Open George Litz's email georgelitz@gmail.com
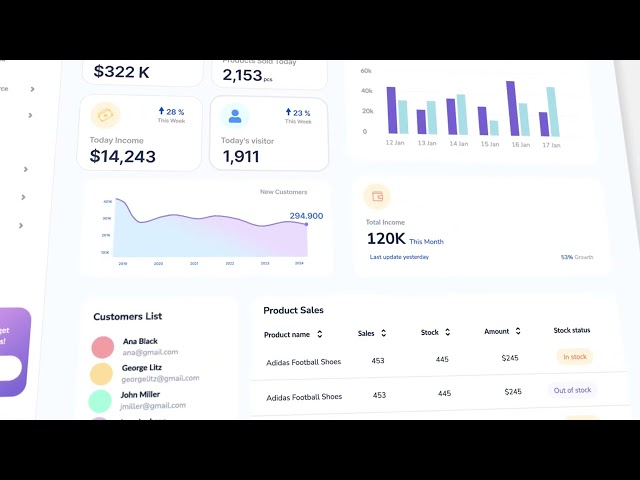The image size is (640, 480). pos(160,378)
